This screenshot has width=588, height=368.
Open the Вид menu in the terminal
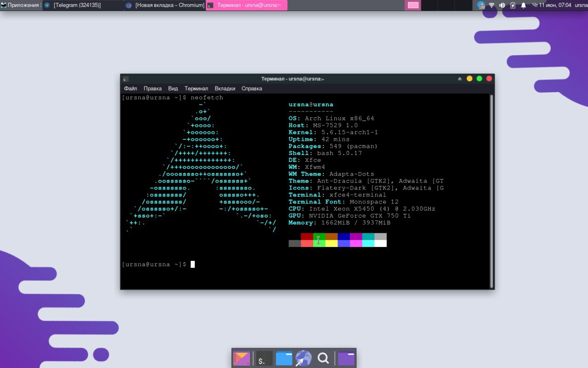[x=173, y=88]
